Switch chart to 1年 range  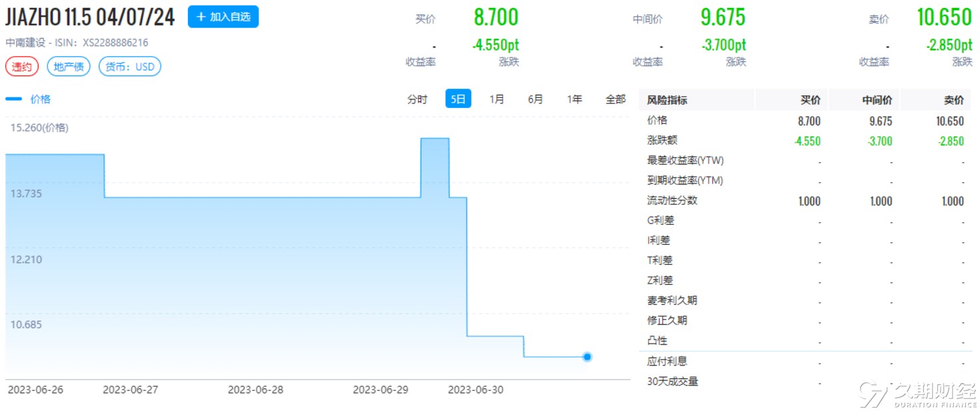click(574, 99)
